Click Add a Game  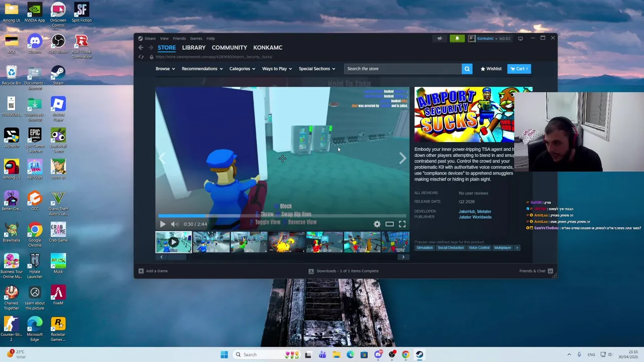tap(152, 271)
